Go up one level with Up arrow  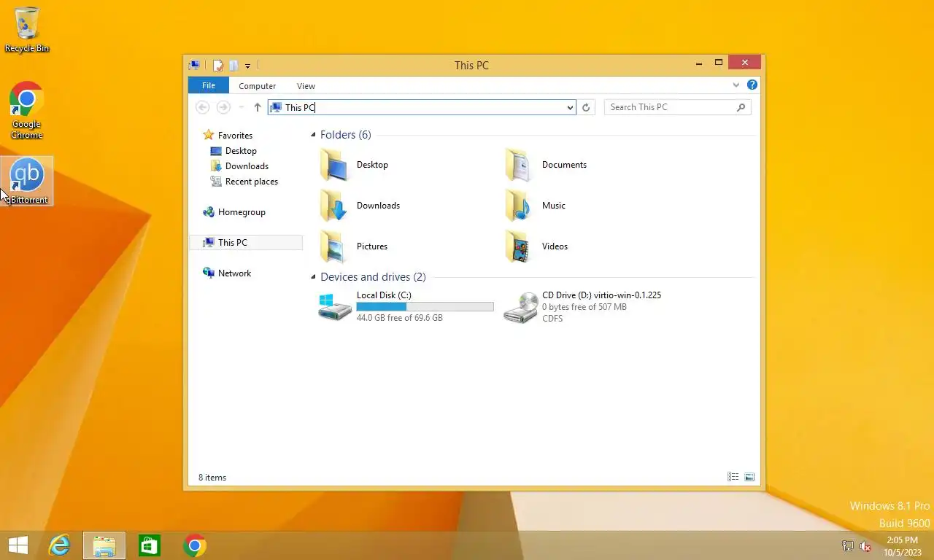coord(258,107)
